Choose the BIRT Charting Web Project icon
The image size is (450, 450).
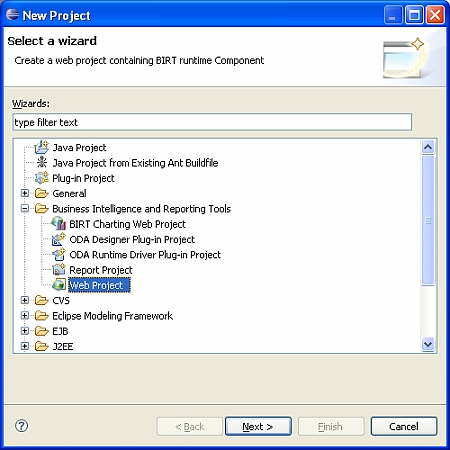[59, 223]
